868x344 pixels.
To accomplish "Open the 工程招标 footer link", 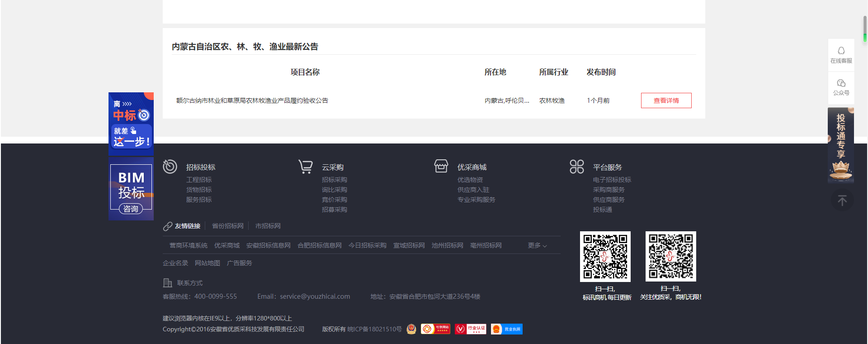I will [199, 180].
